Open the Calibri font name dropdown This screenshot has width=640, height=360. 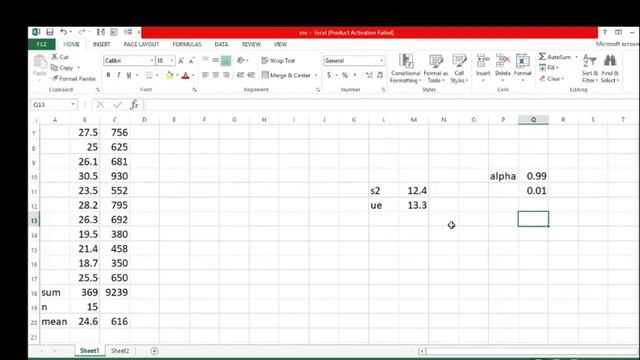(152, 60)
